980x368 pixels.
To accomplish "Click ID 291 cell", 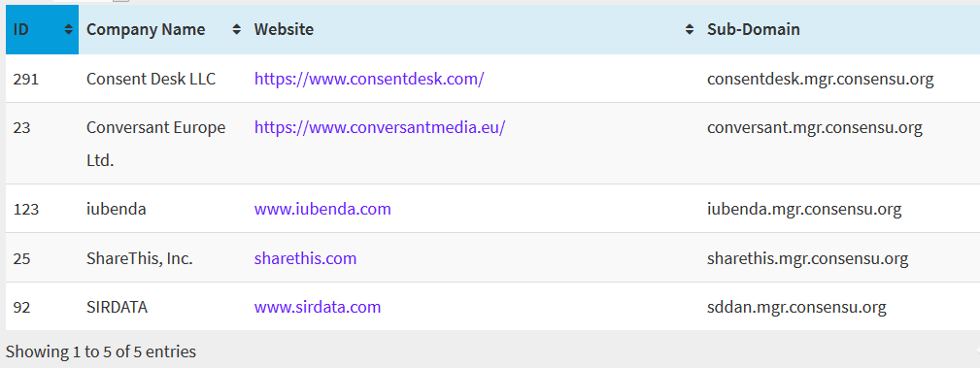I will coord(43,79).
